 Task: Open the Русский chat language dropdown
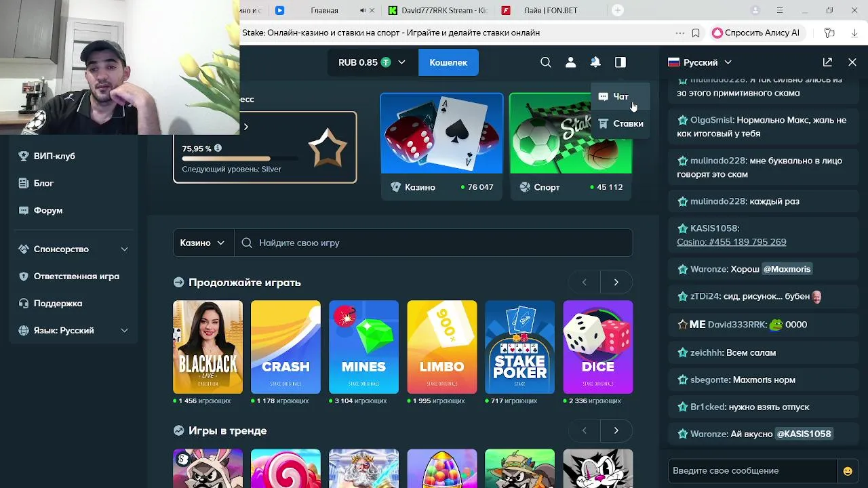[700, 62]
